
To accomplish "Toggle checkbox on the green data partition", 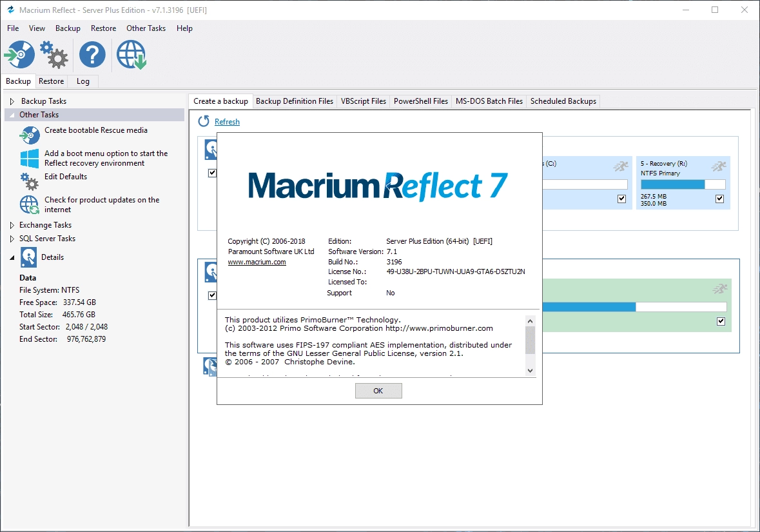I will pyautogui.click(x=721, y=322).
